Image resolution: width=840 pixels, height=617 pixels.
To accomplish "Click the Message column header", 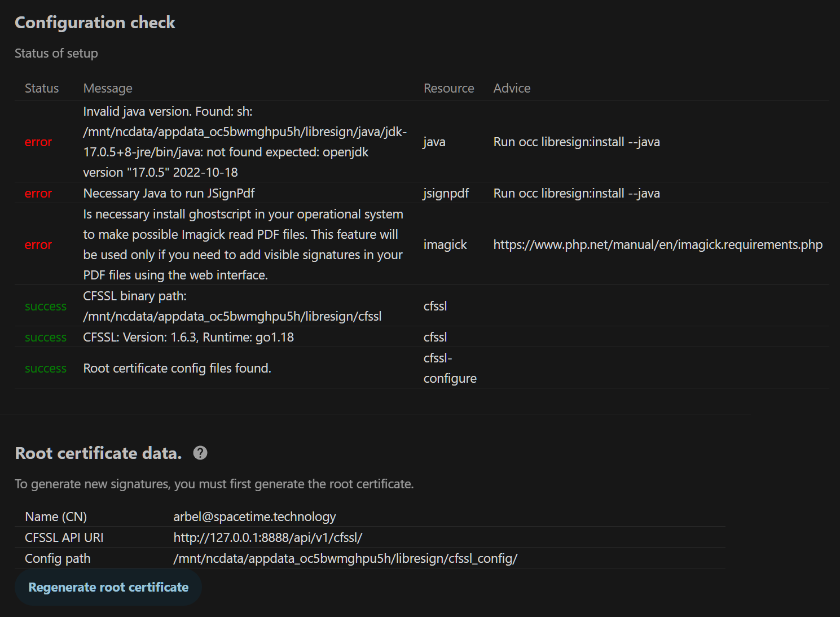I will pos(108,88).
